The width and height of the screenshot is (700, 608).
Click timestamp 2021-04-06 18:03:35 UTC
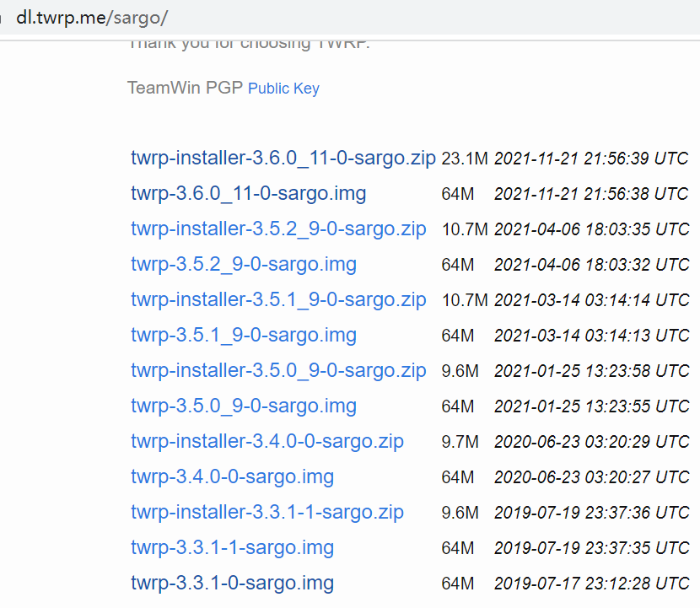(591, 229)
